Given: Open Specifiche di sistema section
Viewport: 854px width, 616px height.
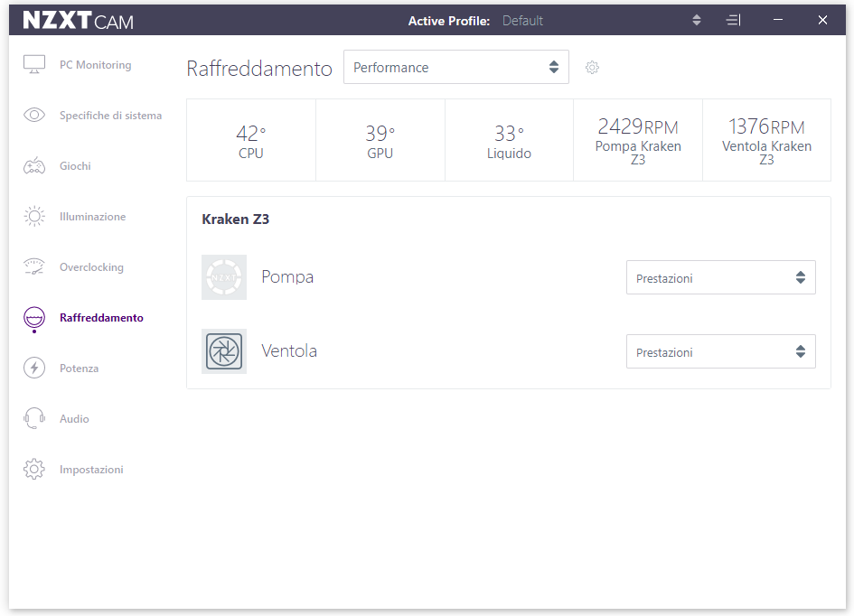Looking at the screenshot, I should [x=110, y=116].
